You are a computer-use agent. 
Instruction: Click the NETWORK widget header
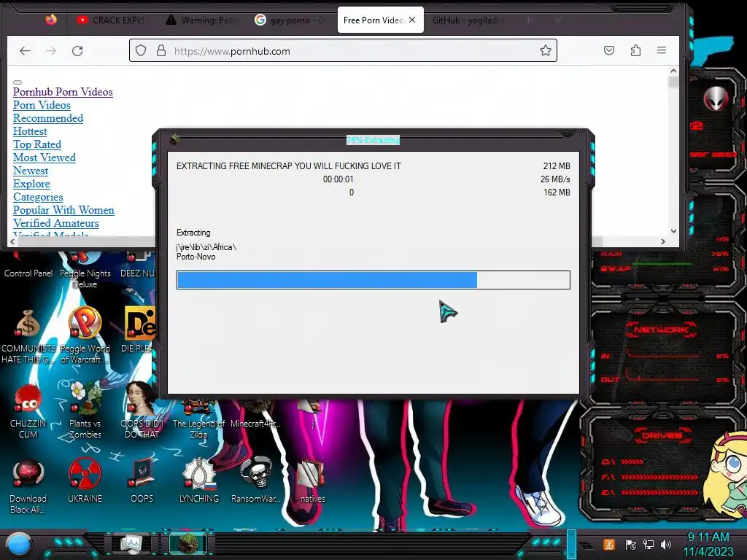tap(661, 330)
